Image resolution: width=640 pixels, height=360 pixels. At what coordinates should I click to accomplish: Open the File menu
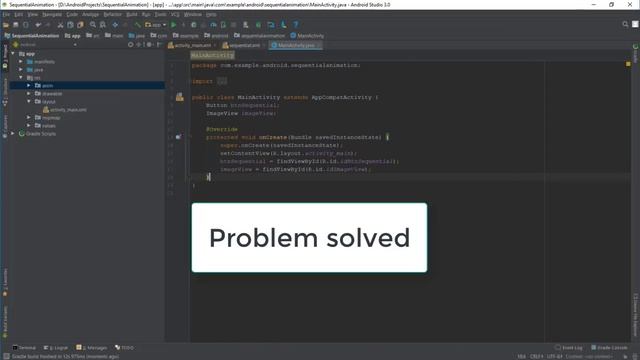(6, 15)
